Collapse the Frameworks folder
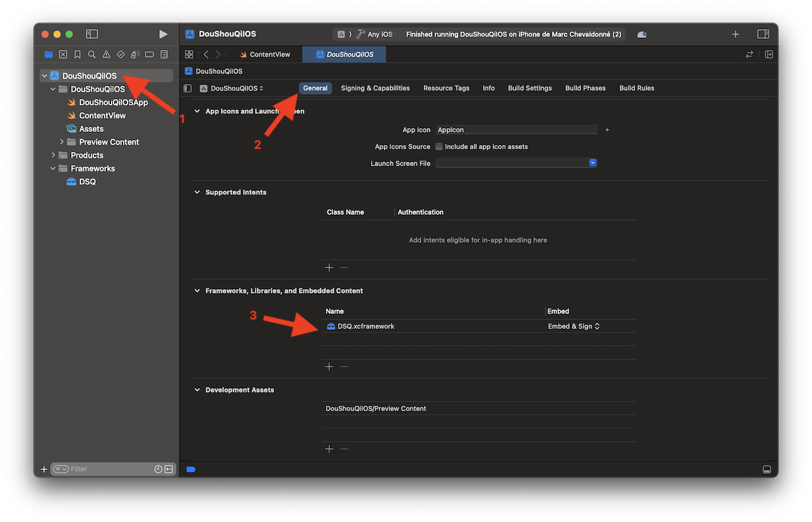Screen dimensions: 812x522 pos(53,169)
